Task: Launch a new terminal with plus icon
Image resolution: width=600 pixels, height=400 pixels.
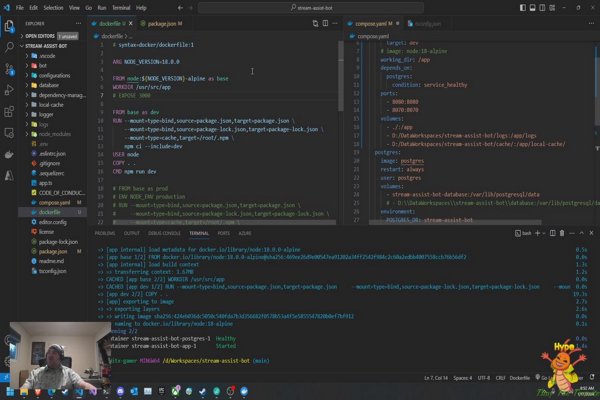Action: click(x=537, y=233)
